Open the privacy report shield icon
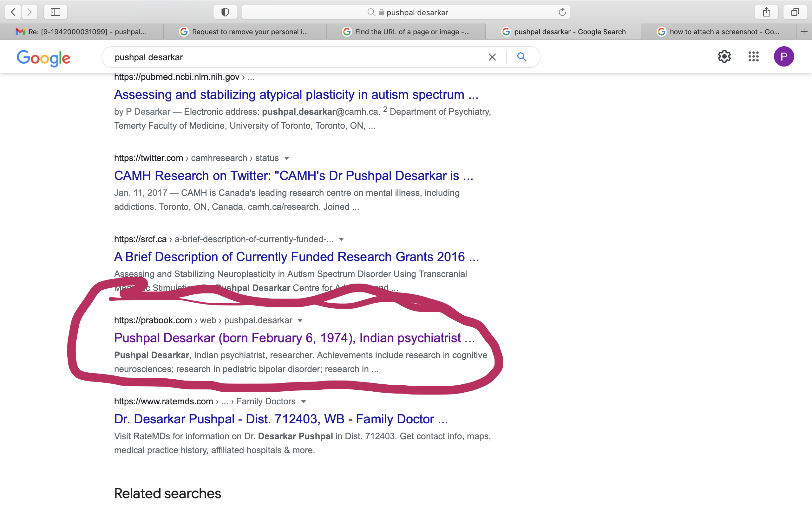812x507 pixels. click(225, 12)
